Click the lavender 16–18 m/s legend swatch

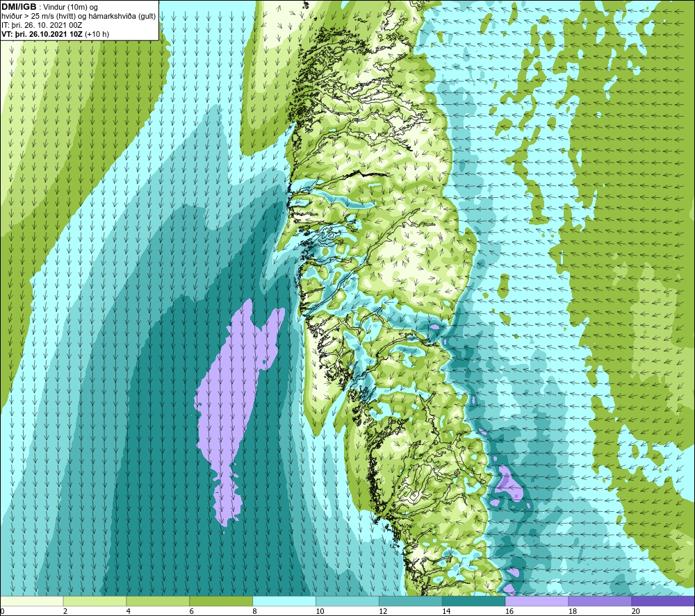(x=537, y=601)
